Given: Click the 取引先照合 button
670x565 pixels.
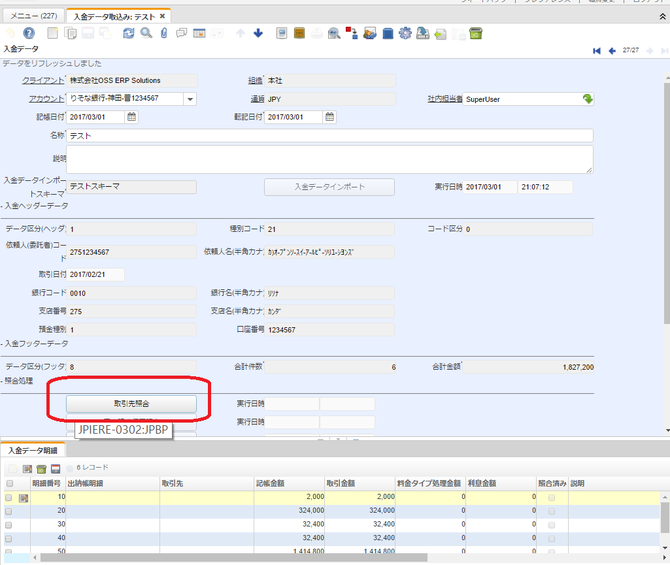Looking at the screenshot, I should pos(131,403).
